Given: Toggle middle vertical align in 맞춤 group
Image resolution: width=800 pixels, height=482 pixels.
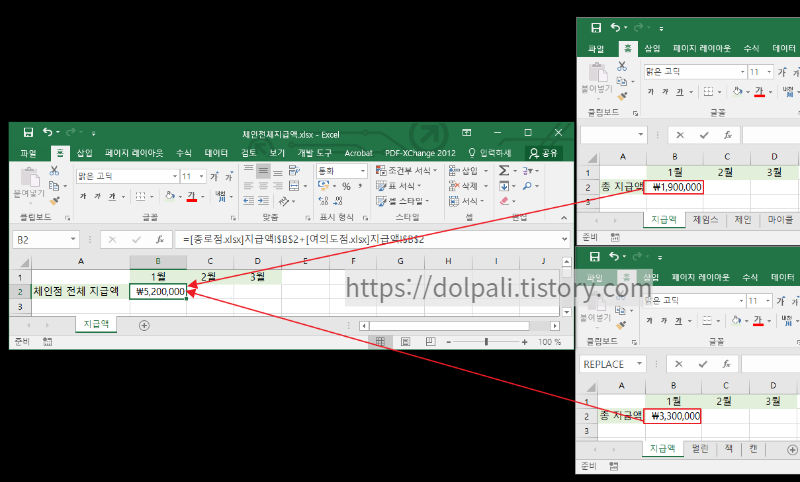Looking at the screenshot, I should point(263,170).
